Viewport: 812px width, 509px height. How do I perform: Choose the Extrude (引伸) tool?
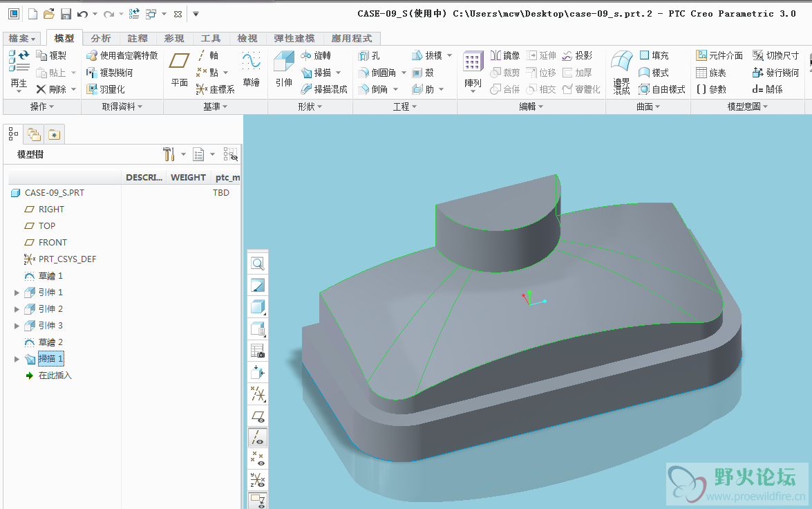(x=284, y=69)
